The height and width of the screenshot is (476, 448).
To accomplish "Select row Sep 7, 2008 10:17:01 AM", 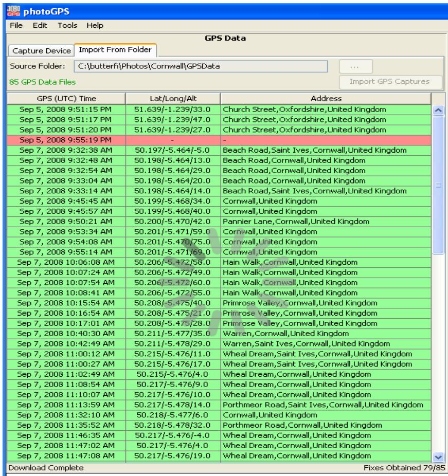I will click(219, 323).
